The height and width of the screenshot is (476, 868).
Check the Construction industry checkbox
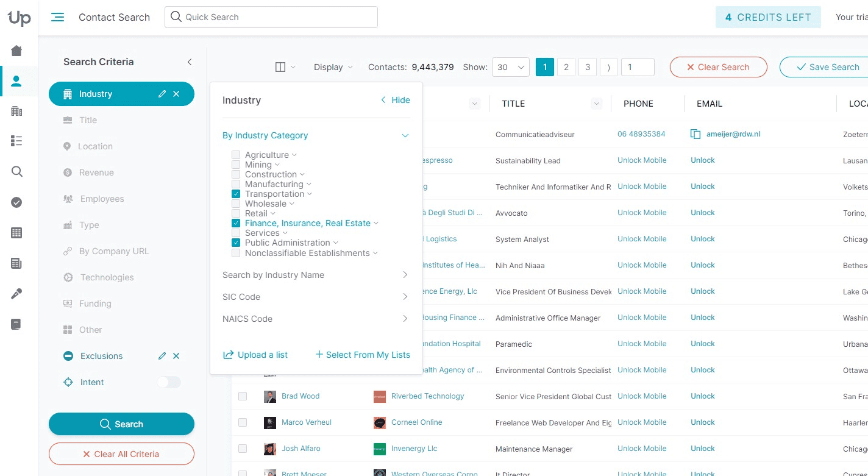pyautogui.click(x=236, y=174)
